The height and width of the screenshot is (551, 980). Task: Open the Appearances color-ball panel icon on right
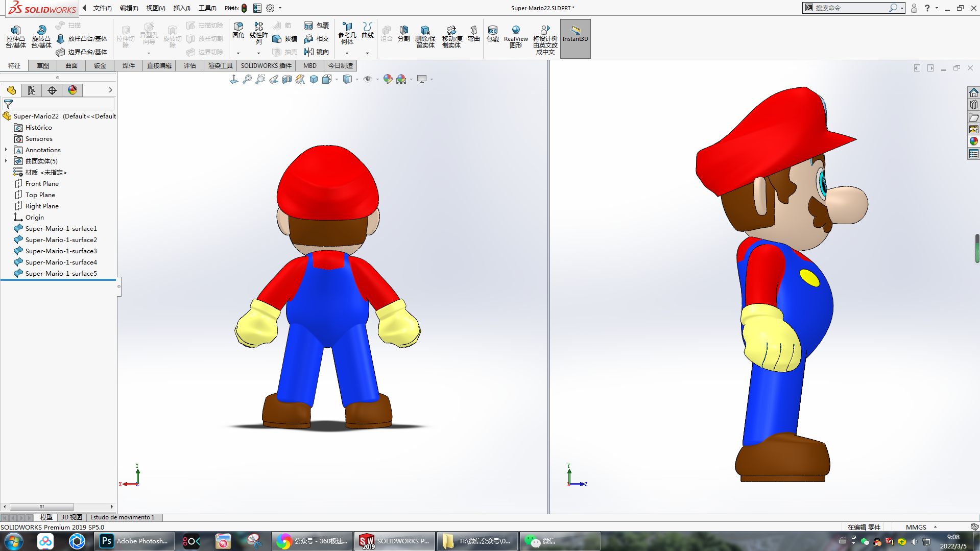973,141
